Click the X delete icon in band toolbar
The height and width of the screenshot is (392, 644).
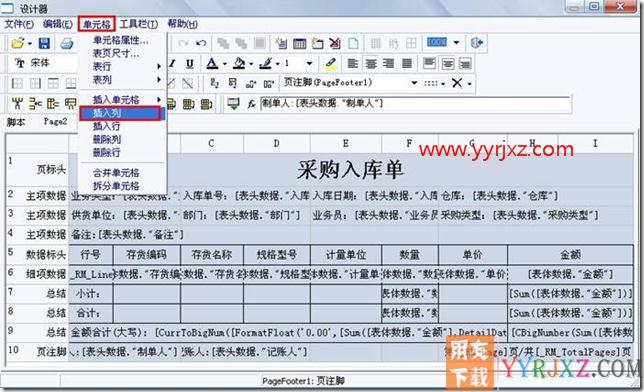tap(457, 83)
